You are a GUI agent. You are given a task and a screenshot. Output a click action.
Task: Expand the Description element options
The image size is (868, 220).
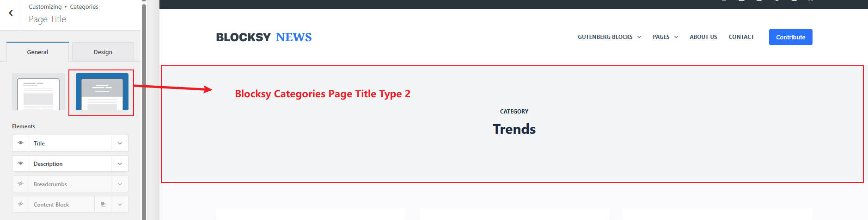tap(120, 163)
